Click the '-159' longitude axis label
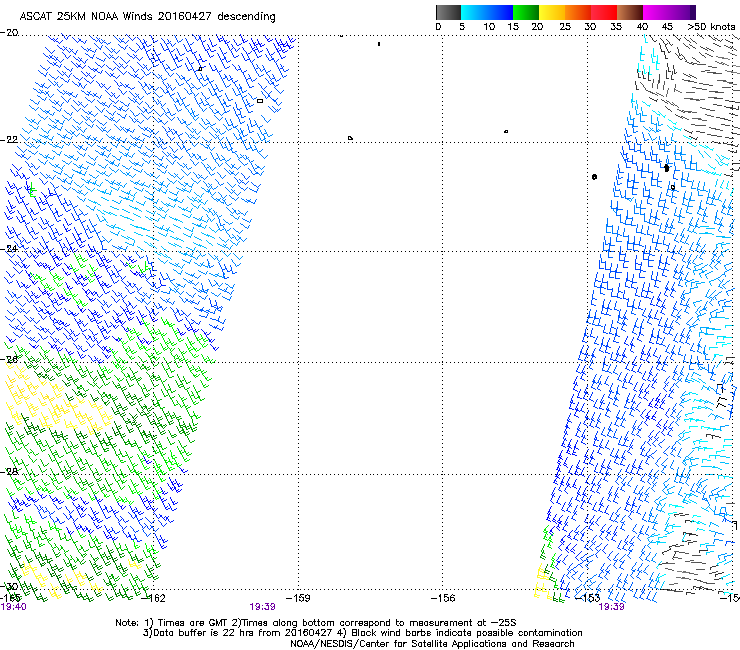The width and height of the screenshot is (740, 650). tap(299, 598)
